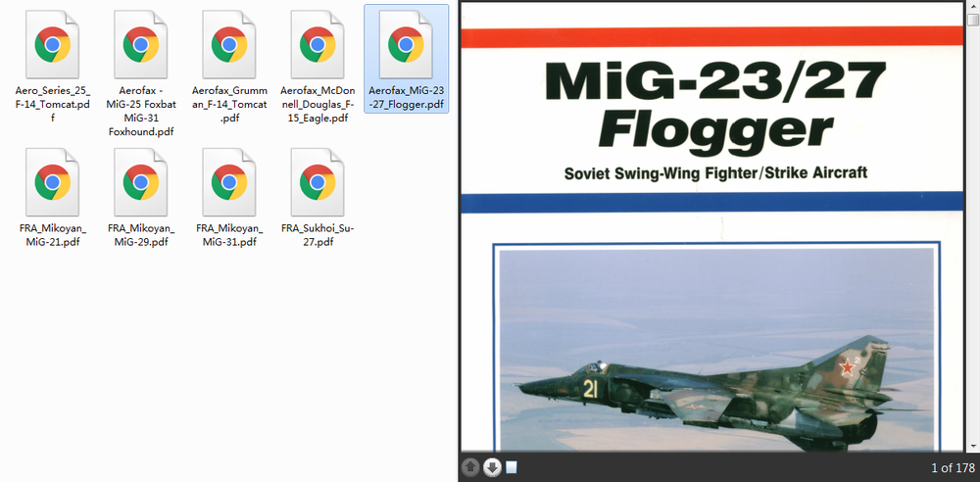Select file name Aerofax_McDonnell_Douglas_F-15_Eagle.pdf
980x482 pixels.
point(318,105)
